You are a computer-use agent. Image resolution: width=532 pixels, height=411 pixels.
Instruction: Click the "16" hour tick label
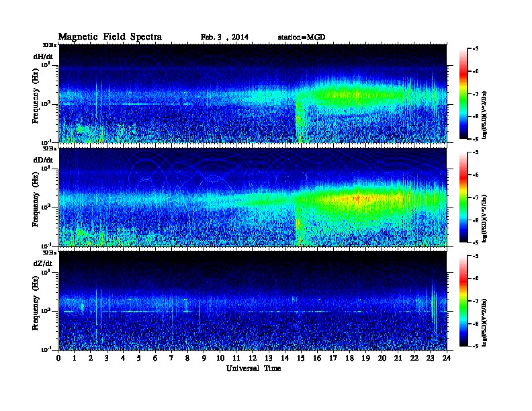(317, 359)
